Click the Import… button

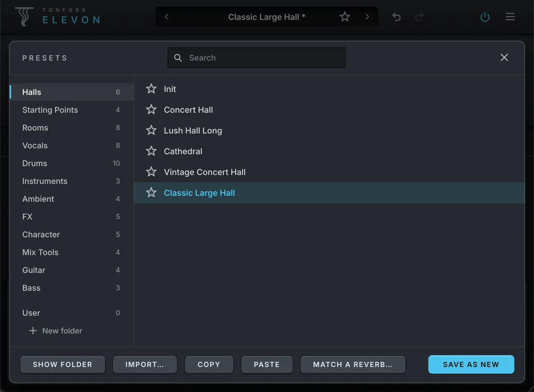tap(145, 364)
